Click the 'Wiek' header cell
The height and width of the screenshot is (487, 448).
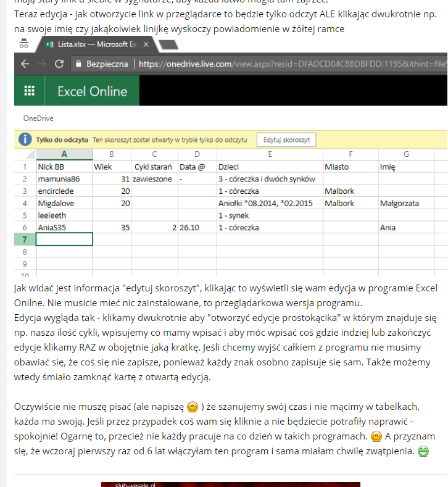(112, 167)
